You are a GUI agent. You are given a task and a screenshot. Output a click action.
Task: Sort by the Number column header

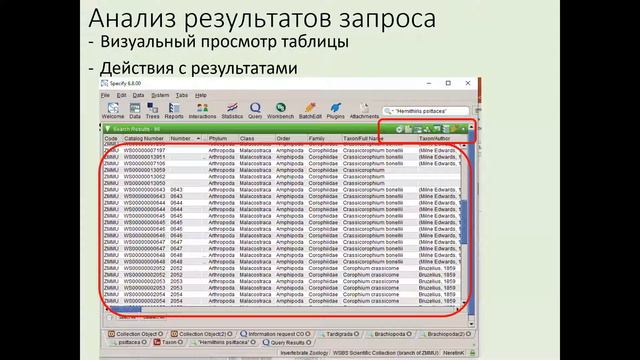[186, 139]
